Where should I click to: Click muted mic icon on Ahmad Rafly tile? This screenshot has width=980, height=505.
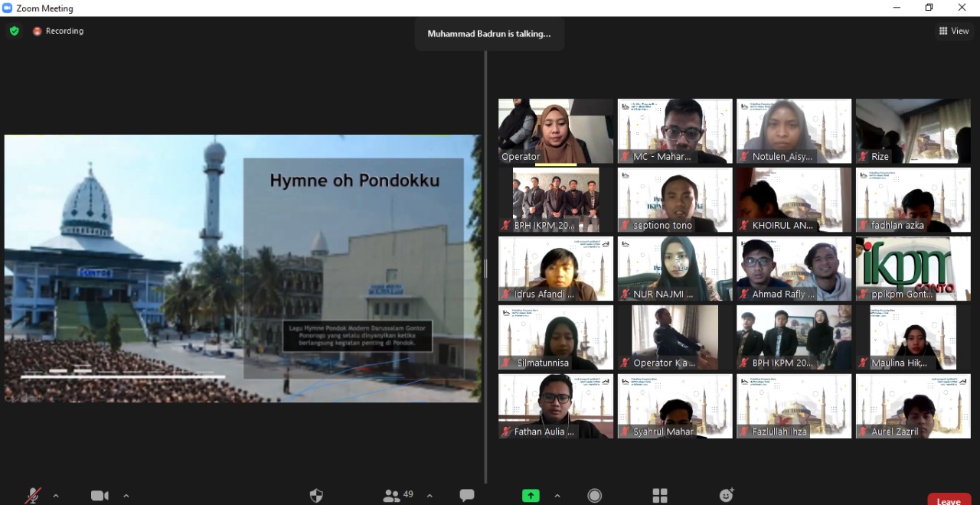point(743,294)
